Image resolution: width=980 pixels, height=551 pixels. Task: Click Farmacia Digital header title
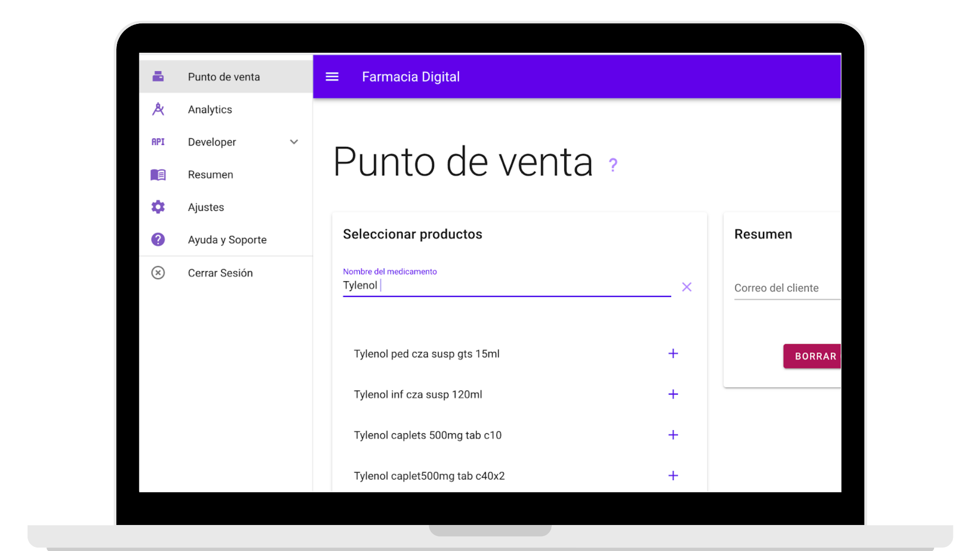411,77
